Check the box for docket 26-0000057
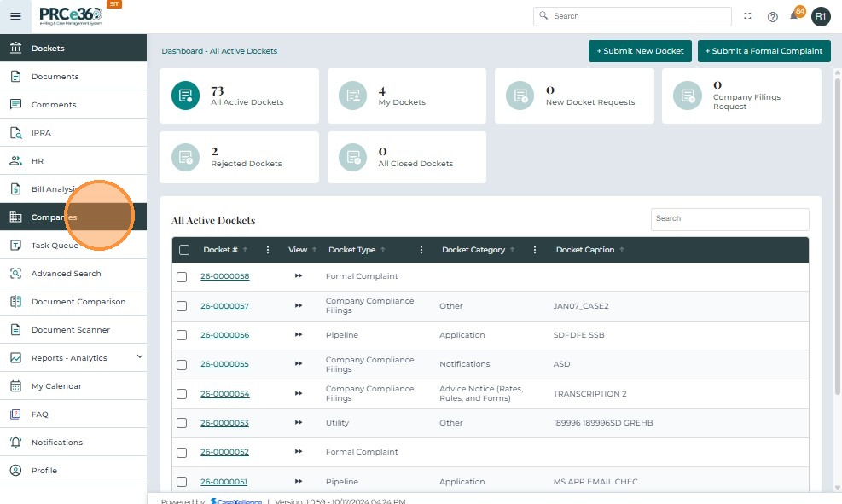This screenshot has height=504, width=842. (x=182, y=306)
